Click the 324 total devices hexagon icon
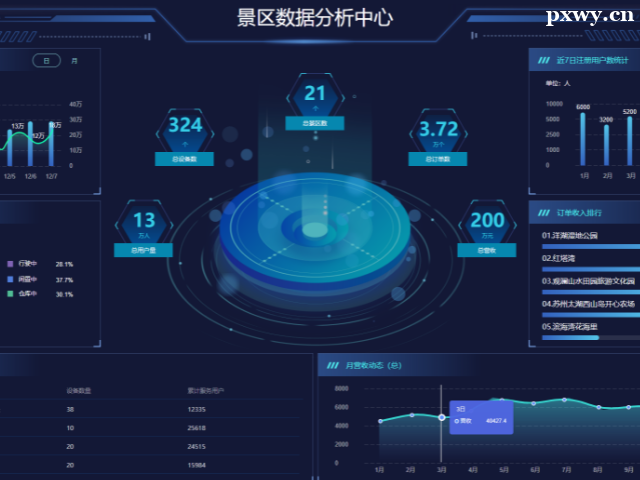The height and width of the screenshot is (480, 640). point(185,128)
